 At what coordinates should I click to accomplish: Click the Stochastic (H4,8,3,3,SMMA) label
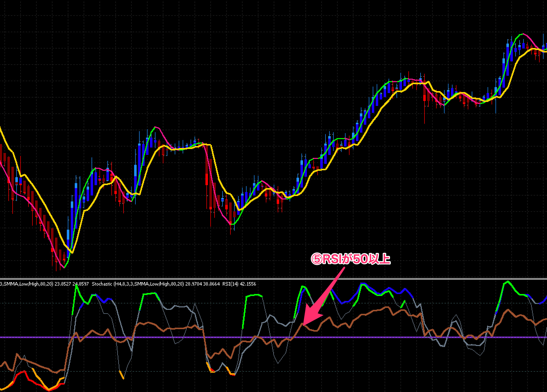[138, 284]
